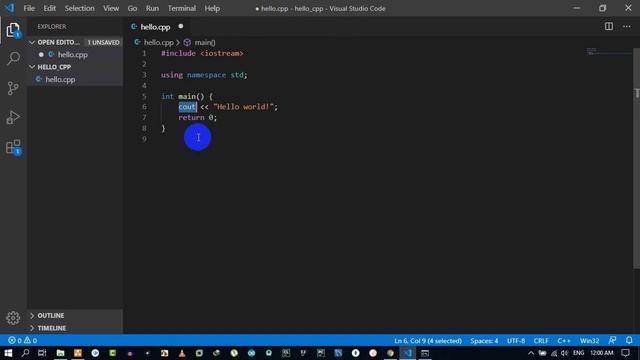Open the Source Control view
The image size is (640, 360).
pyautogui.click(x=13, y=88)
